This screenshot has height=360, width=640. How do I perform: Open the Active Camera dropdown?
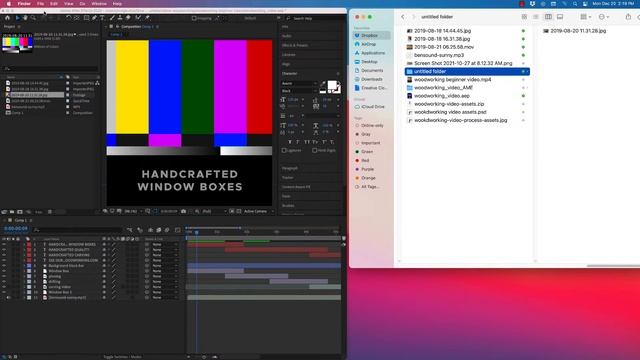259,211
